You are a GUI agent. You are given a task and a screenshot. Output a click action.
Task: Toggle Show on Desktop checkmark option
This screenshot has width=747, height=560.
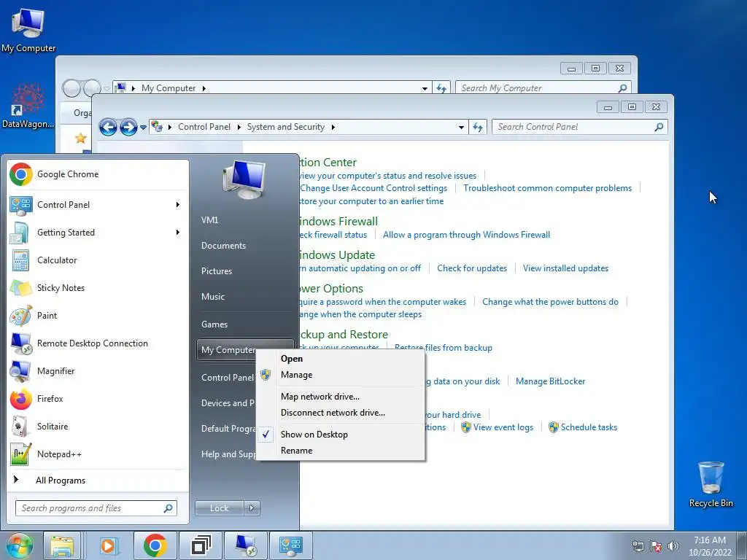pyautogui.click(x=340, y=435)
